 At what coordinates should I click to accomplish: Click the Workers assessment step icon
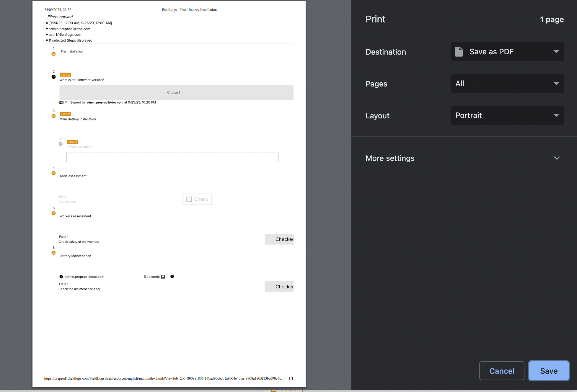[x=53, y=213]
